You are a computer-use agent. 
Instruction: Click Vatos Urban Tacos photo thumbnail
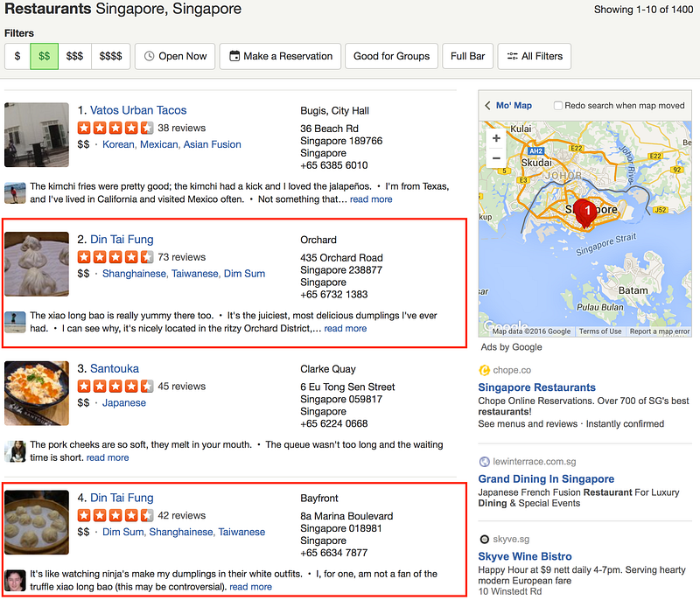[37, 135]
